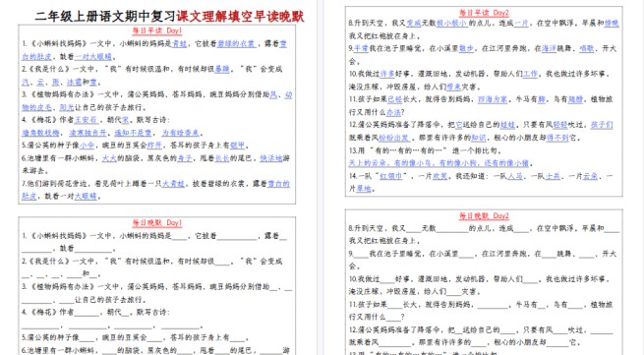Click the blue answer 得不到
The height and width of the screenshot is (355, 644).
[x=557, y=138]
